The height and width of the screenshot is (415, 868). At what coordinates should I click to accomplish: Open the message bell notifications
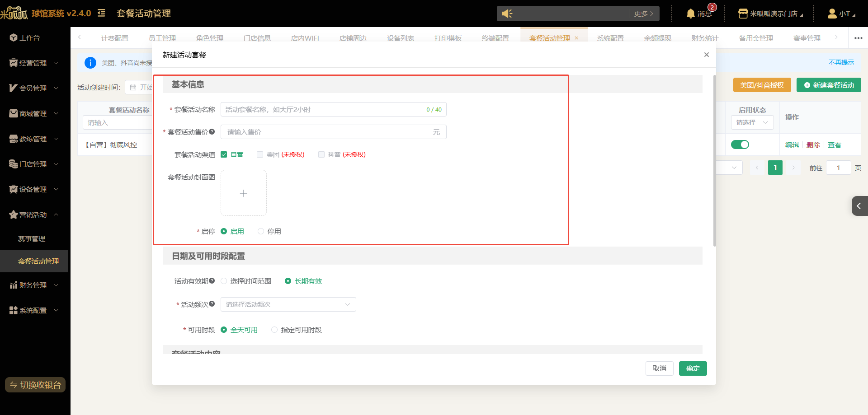(x=690, y=14)
